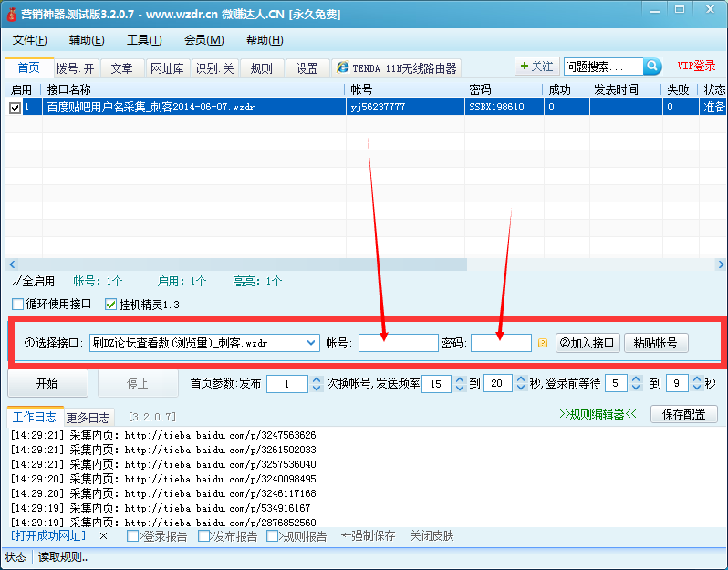Viewport: 728px width, 570px height.
Task: Increase the 发布 count stepper
Action: click(317, 379)
